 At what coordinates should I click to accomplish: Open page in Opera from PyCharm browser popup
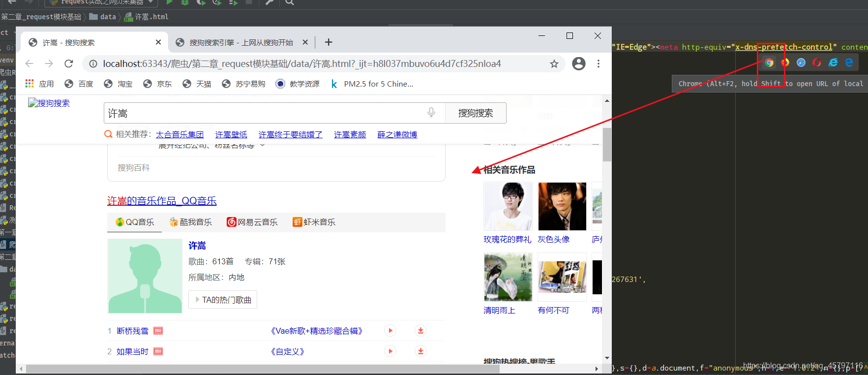tap(817, 62)
